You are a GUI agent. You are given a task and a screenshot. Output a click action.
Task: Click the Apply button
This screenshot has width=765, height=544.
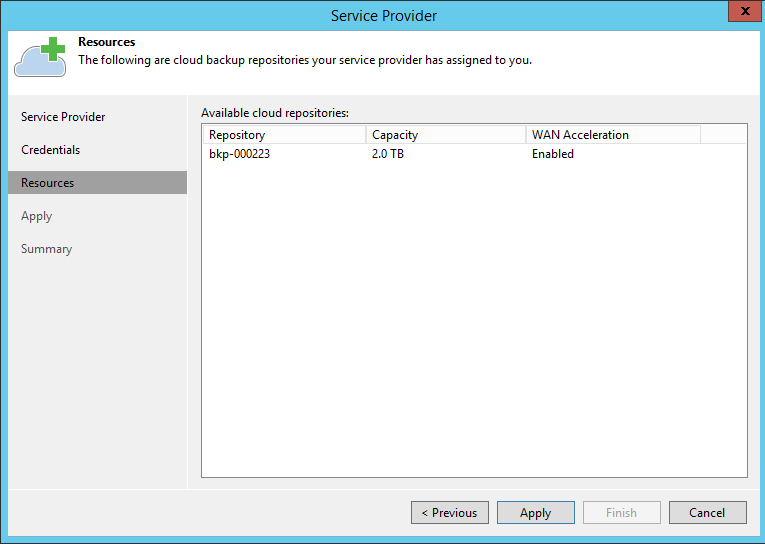[536, 512]
